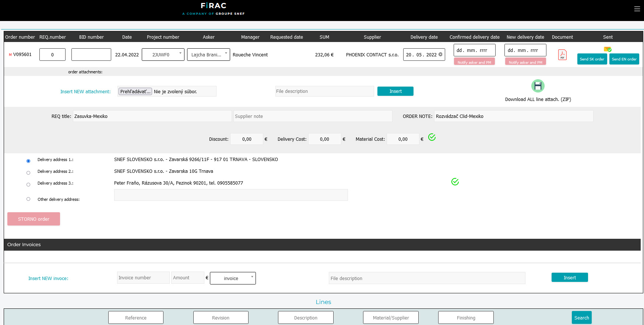644x325 pixels.
Task: Click the STORNO order button
Action: point(34,219)
